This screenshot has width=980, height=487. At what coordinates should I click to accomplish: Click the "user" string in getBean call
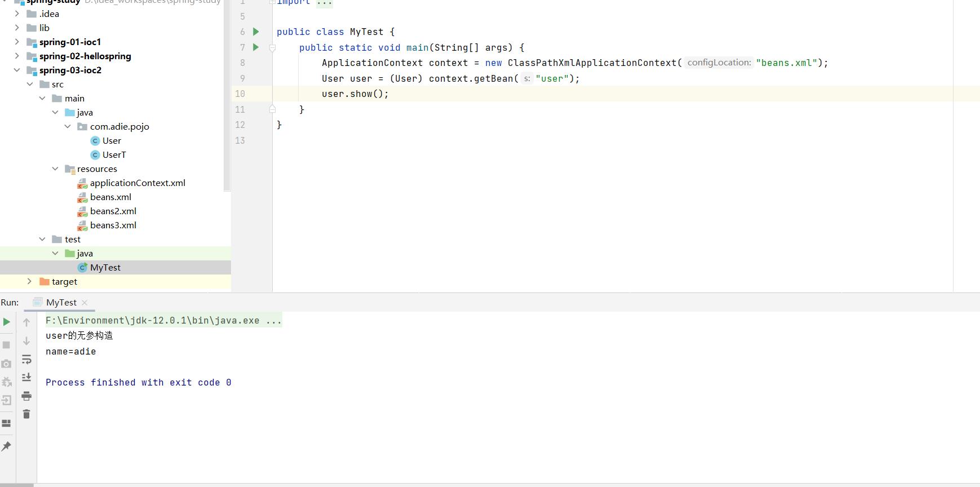click(x=552, y=78)
